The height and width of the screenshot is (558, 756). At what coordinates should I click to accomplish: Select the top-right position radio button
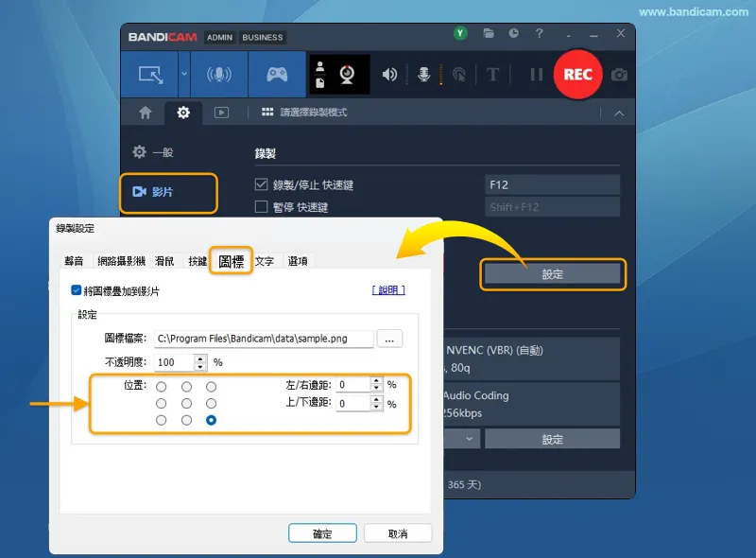pyautogui.click(x=211, y=387)
